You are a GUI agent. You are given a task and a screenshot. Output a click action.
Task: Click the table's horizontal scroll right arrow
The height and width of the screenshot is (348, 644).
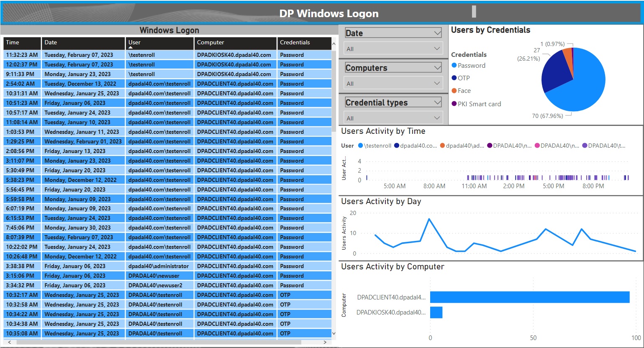point(325,342)
